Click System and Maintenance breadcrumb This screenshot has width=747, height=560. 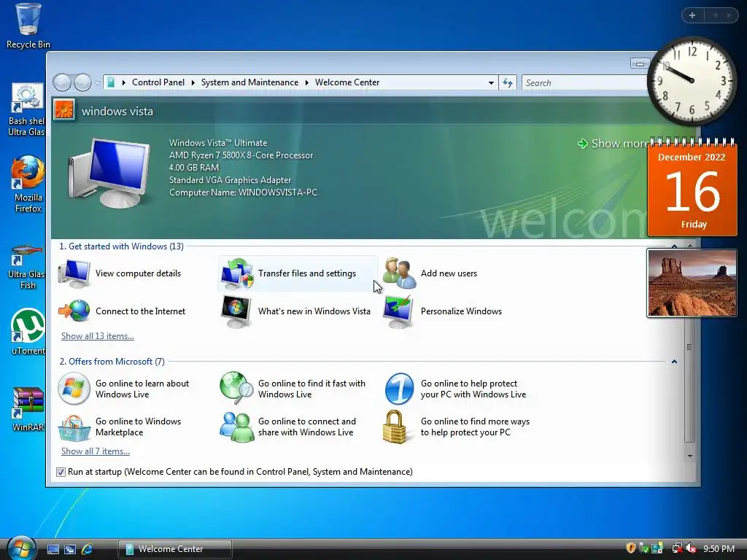coord(249,82)
